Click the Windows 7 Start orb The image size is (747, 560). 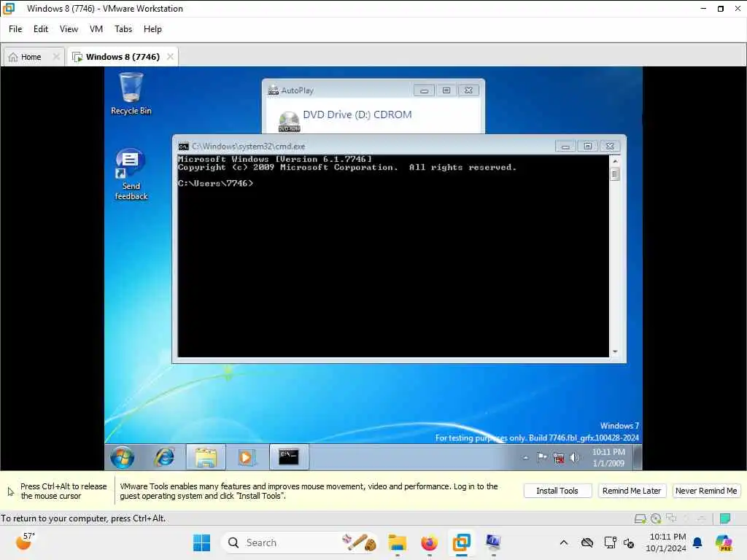pyautogui.click(x=123, y=457)
